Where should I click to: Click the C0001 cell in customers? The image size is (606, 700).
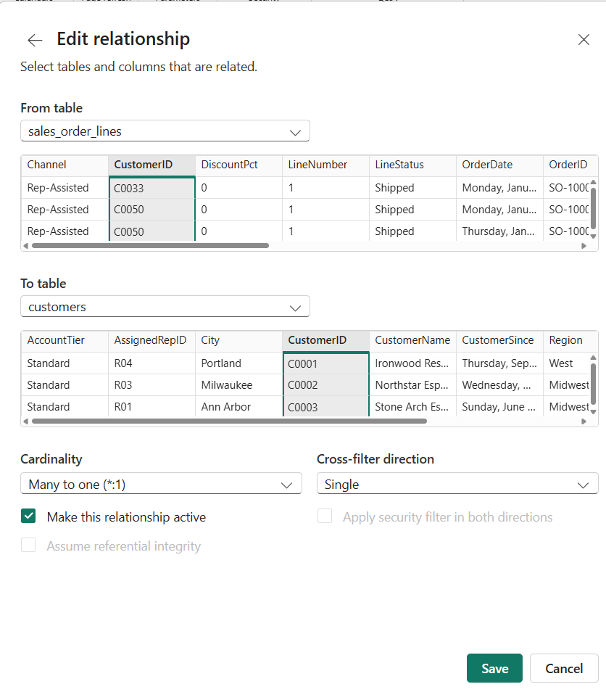[x=325, y=363]
